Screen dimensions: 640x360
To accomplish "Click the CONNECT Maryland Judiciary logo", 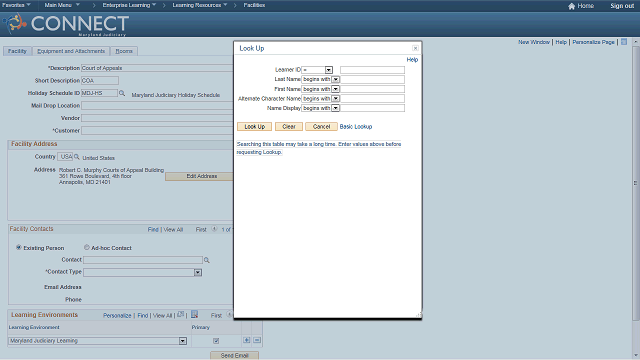I will pos(67,24).
